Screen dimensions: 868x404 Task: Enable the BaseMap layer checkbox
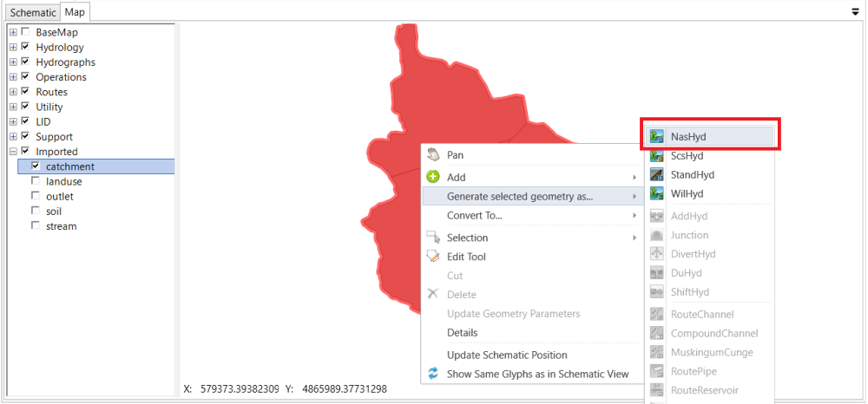(x=25, y=32)
